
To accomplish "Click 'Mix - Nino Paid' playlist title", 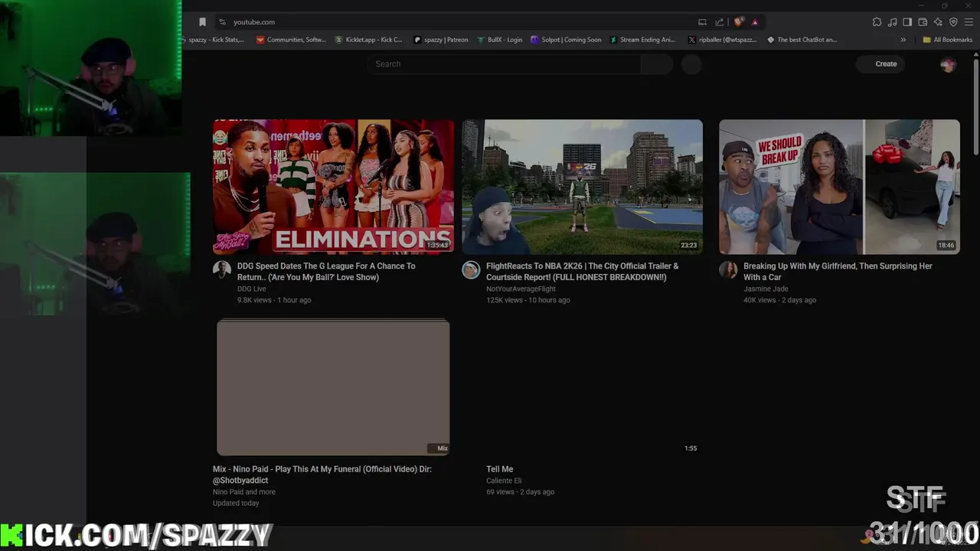I will [x=322, y=474].
